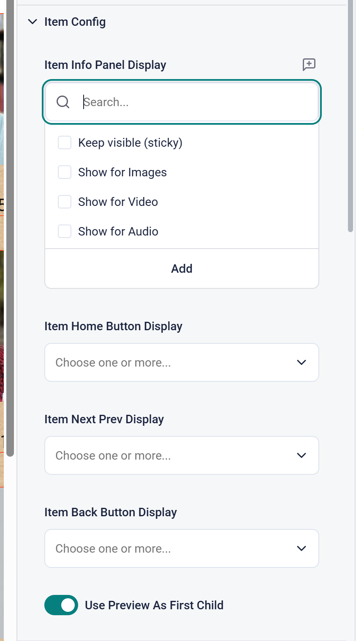364x641 pixels.
Task: Tick the Show for Video checkbox
Action: click(65, 202)
